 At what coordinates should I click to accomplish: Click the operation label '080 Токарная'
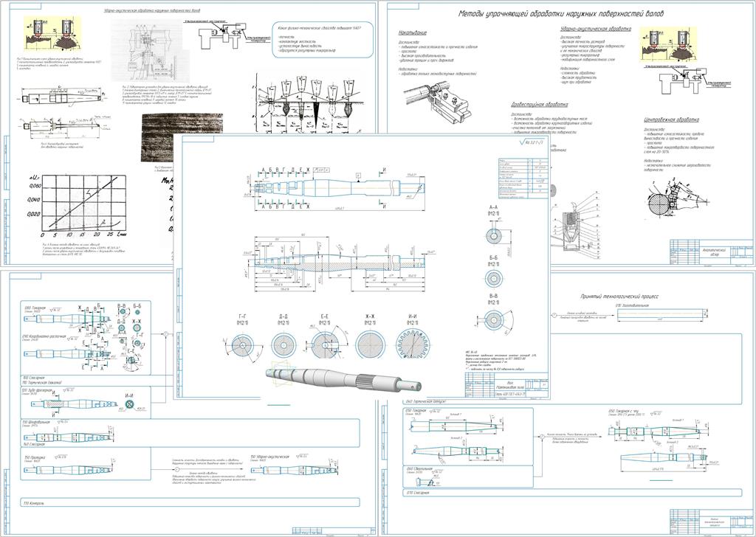pos(35,306)
